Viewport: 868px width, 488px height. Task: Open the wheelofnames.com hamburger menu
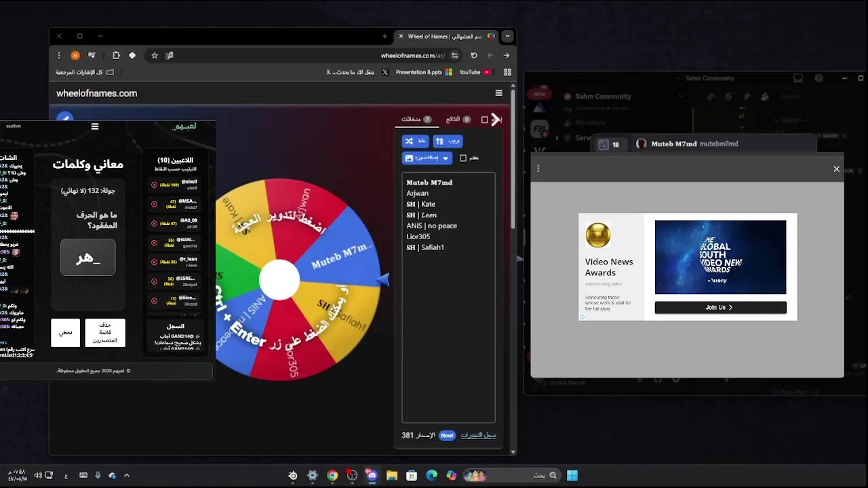pos(499,94)
